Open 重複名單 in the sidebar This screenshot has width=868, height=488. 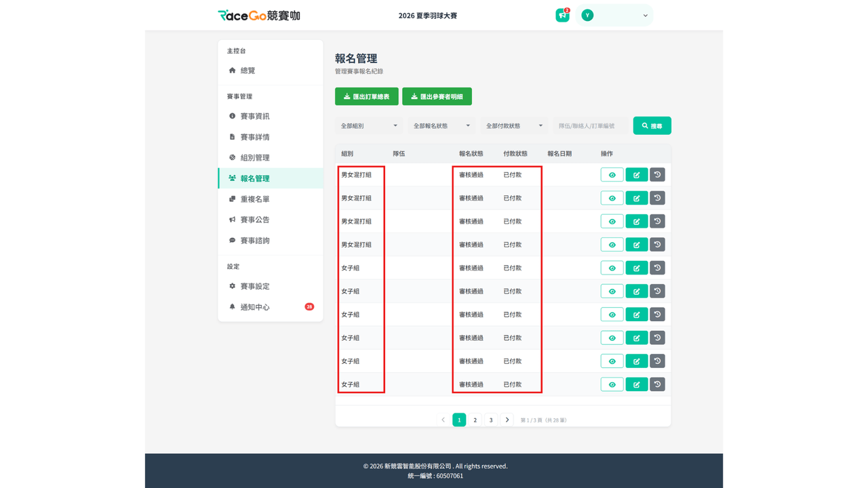pyautogui.click(x=271, y=199)
